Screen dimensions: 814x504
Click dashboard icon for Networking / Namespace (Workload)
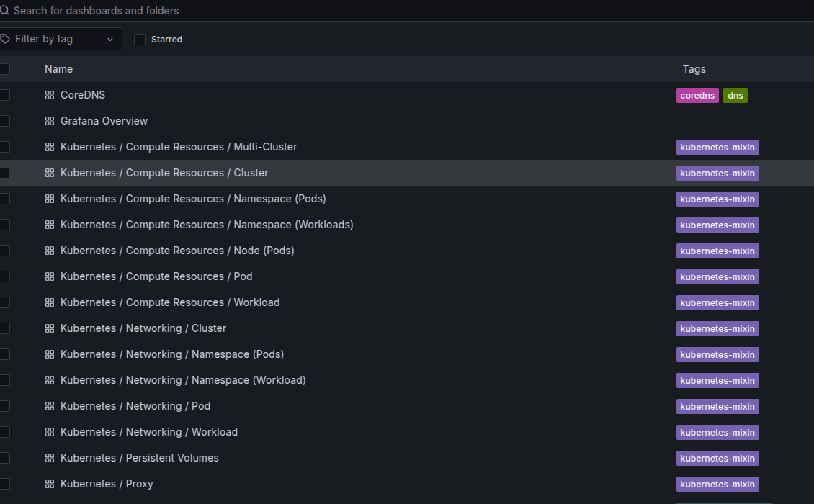(50, 380)
